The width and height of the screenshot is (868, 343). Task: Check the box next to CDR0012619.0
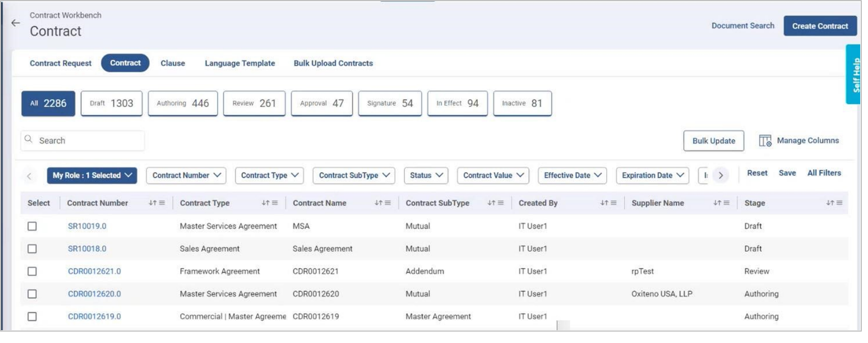pos(32,316)
